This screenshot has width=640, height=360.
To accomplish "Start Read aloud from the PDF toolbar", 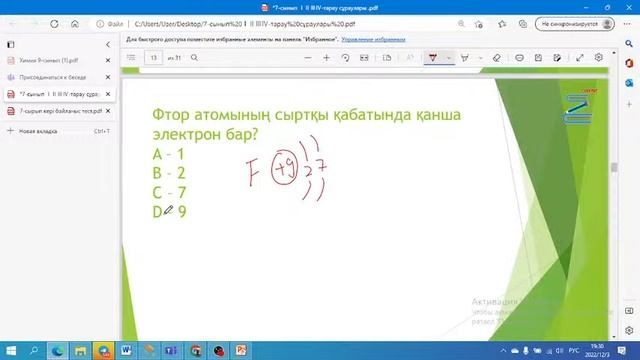I will pyautogui.click(x=410, y=58).
